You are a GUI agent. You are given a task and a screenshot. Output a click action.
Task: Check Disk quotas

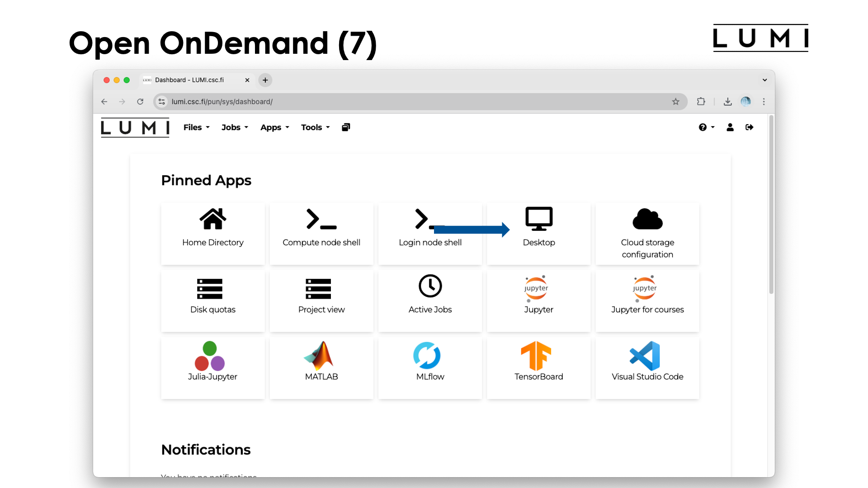[212, 298]
